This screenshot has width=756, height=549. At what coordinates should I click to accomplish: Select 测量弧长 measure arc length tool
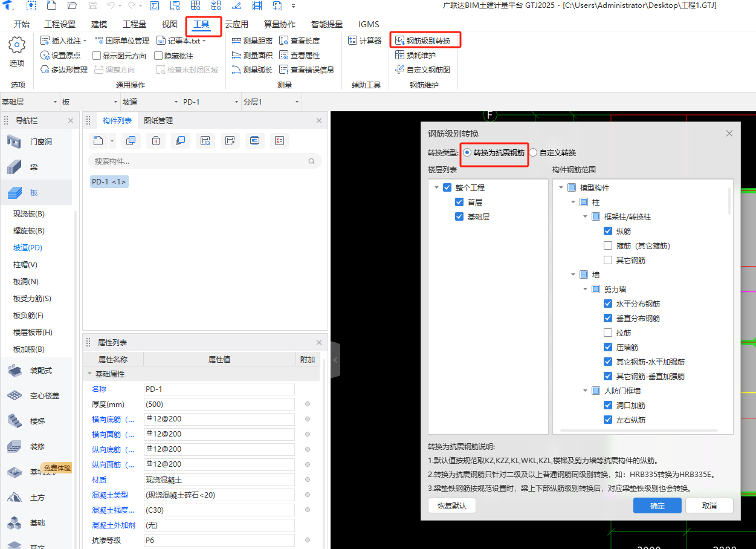pyautogui.click(x=252, y=70)
